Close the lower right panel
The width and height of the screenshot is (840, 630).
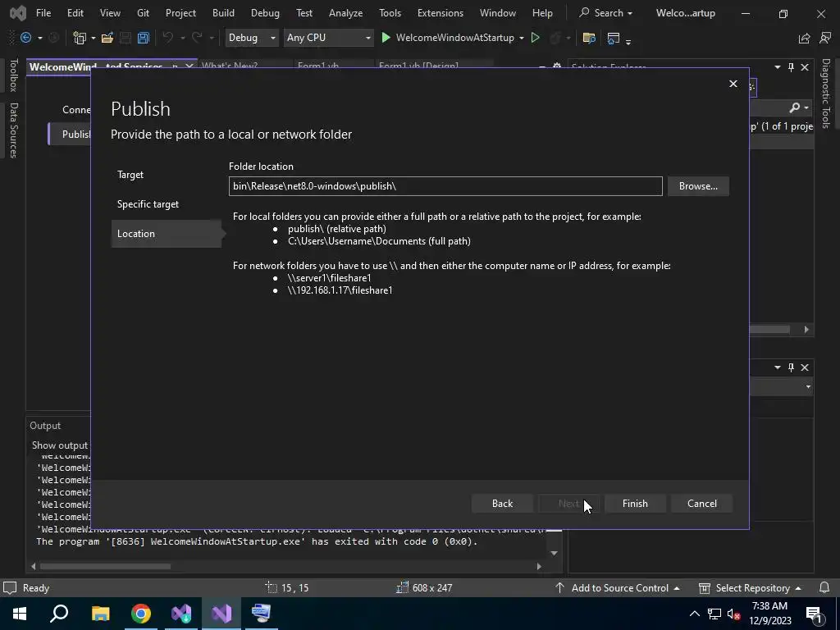[x=805, y=367]
